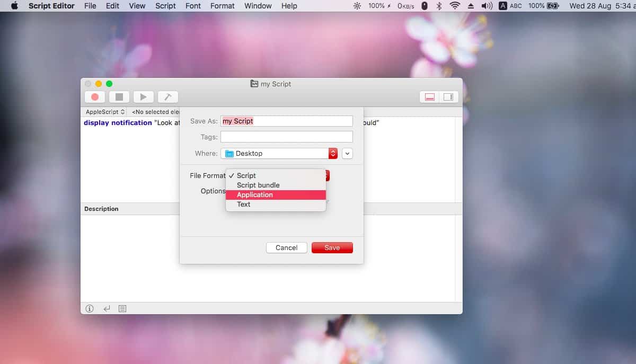The image size is (636, 364).
Task: Select Script file format option
Action: point(276,175)
